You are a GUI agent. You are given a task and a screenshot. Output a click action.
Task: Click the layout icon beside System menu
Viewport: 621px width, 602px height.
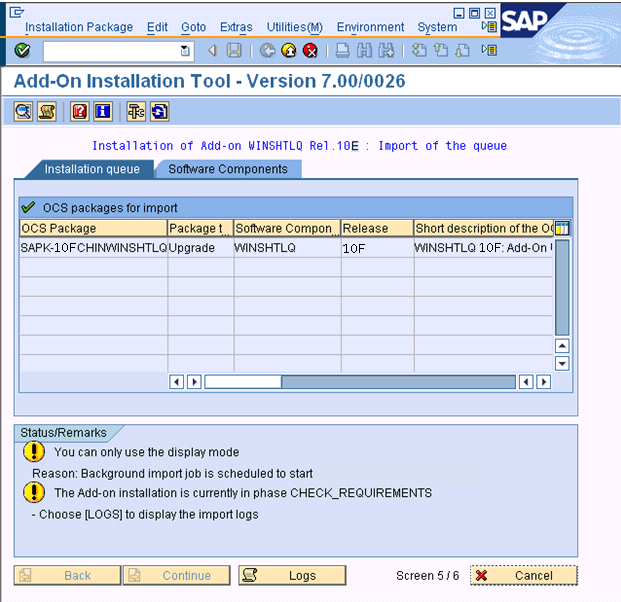(490, 27)
